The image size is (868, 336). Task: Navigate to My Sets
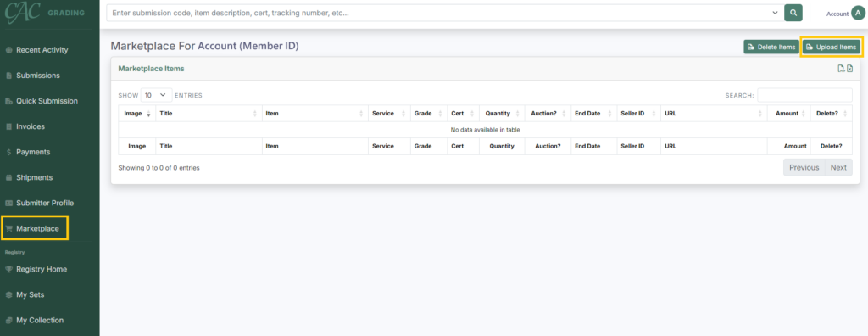[x=30, y=294]
